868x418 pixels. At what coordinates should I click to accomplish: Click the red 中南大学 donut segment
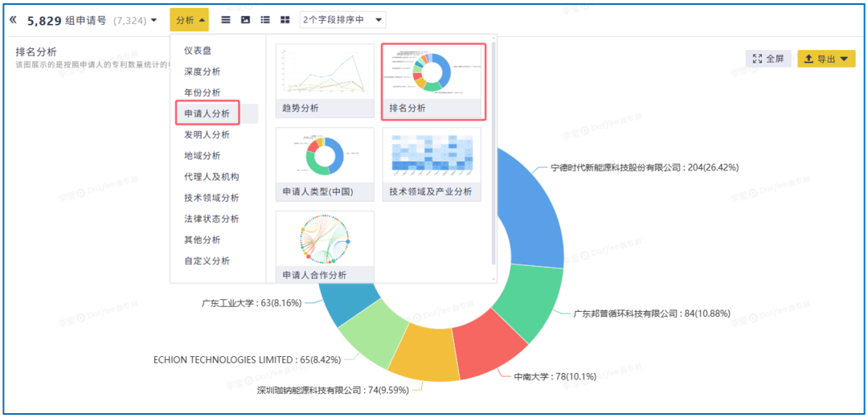[487, 346]
